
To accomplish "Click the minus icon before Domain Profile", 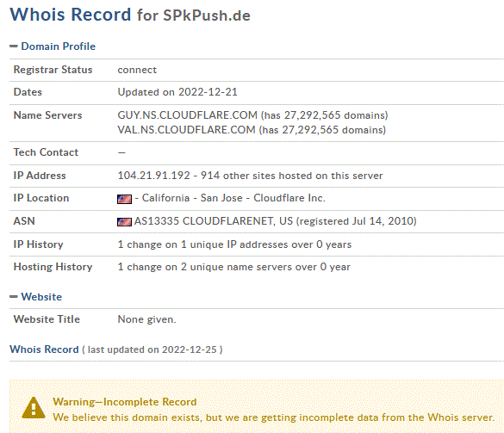I will [14, 46].
